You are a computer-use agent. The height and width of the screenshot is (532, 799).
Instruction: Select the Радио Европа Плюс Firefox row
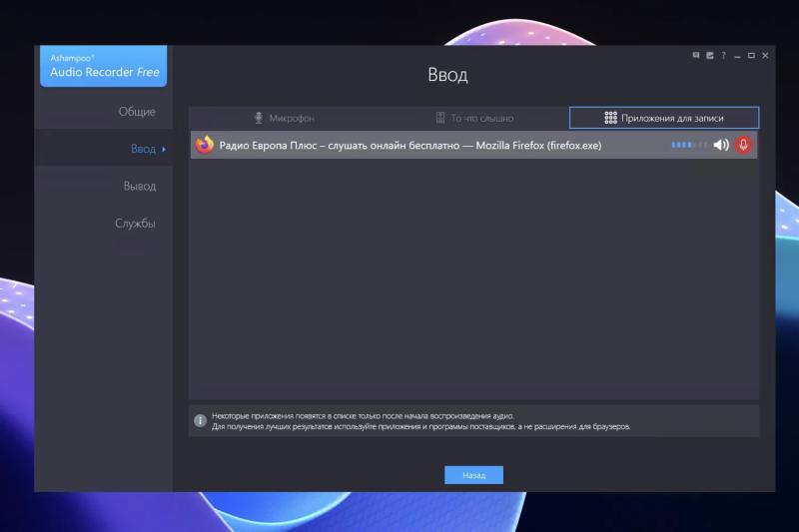point(473,145)
